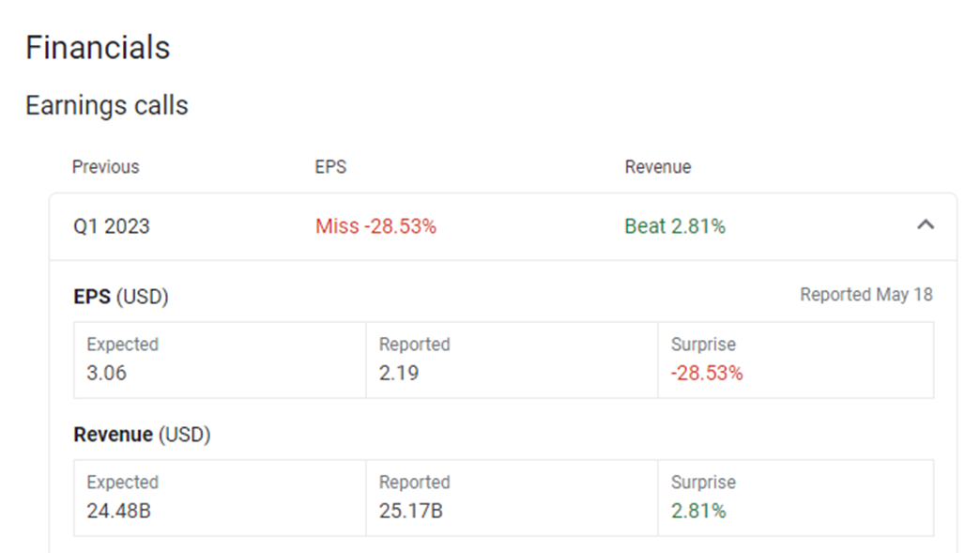Viewport: 980px width, 553px height.
Task: Click the Financials heading
Action: (x=98, y=48)
